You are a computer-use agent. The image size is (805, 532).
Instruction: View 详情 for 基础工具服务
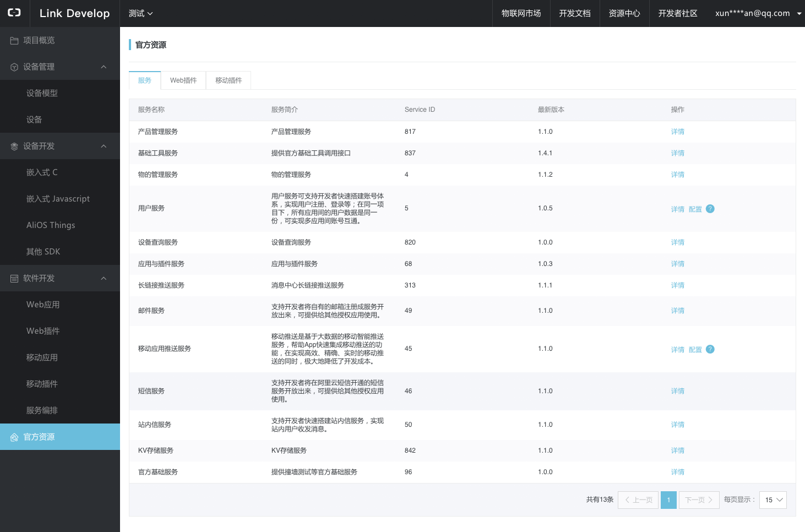pyautogui.click(x=678, y=154)
